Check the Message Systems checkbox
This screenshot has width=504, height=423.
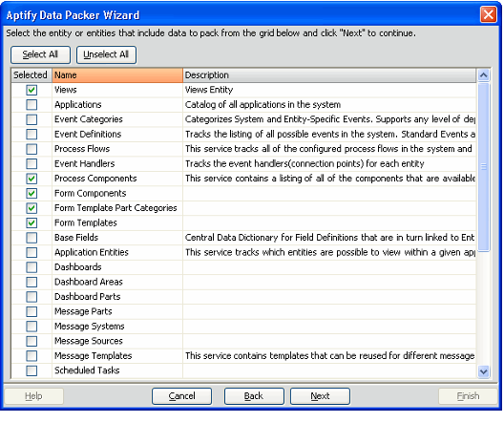click(x=31, y=327)
